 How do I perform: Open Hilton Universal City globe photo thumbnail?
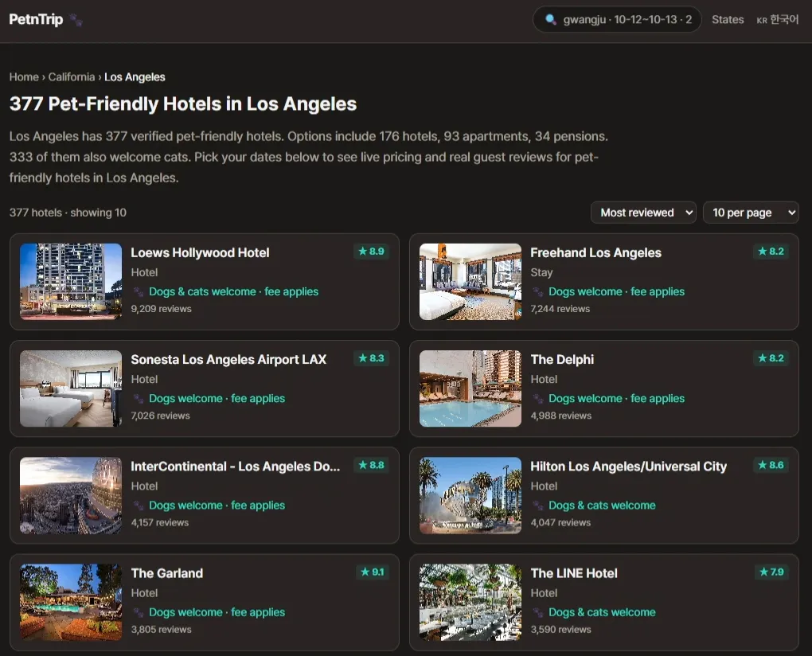[x=470, y=495]
